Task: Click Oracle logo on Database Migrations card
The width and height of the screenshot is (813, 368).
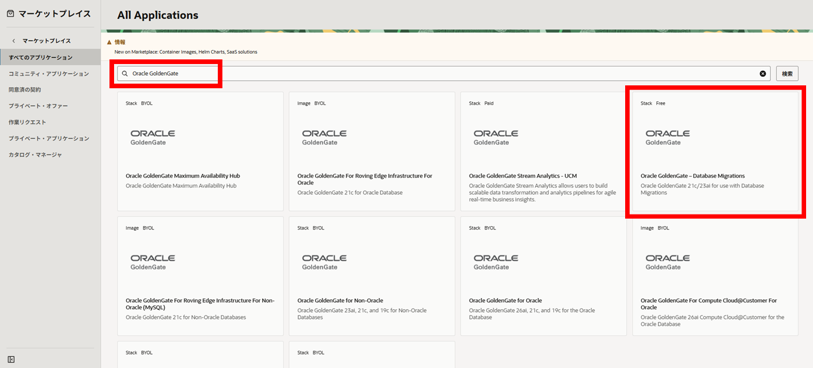Action: pos(667,137)
